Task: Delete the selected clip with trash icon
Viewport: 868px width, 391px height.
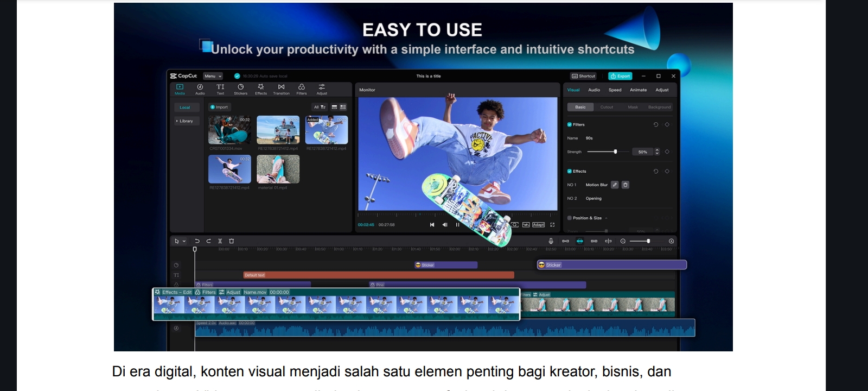Action: tap(232, 241)
